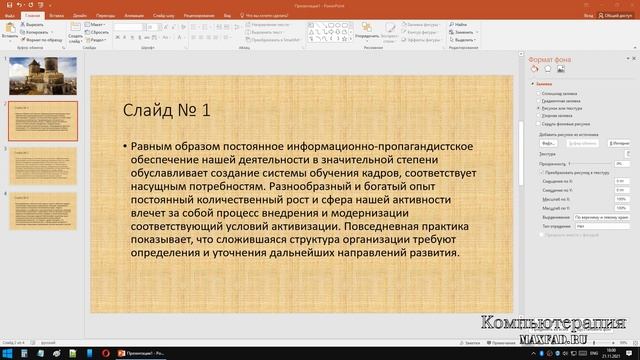Click File... (Файл...) picture source button
This screenshot has width=640, height=360.
tap(548, 143)
